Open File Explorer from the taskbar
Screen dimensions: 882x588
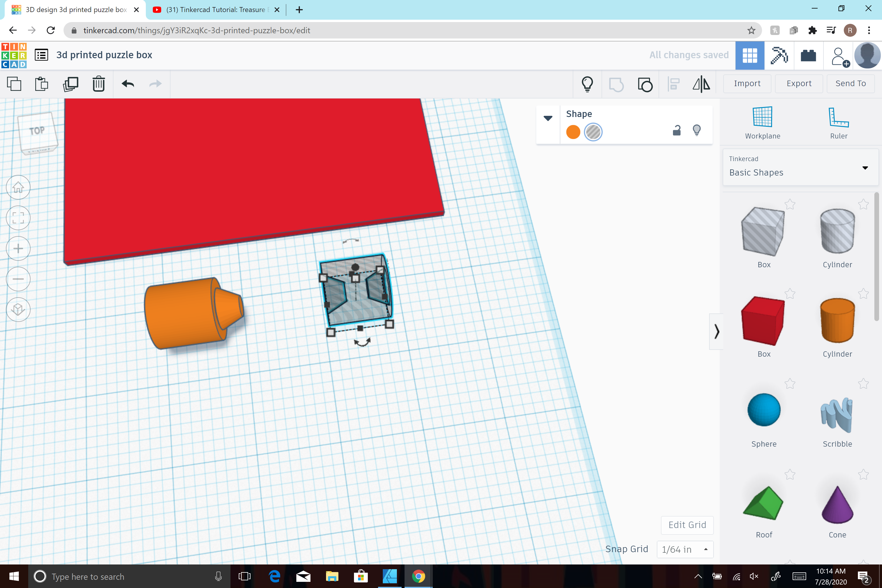(332, 576)
